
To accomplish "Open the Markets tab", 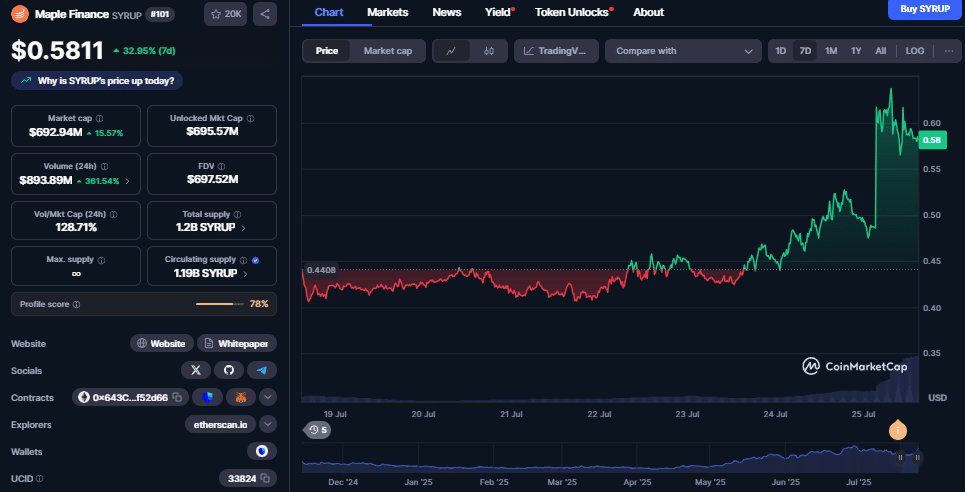I will 388,12.
